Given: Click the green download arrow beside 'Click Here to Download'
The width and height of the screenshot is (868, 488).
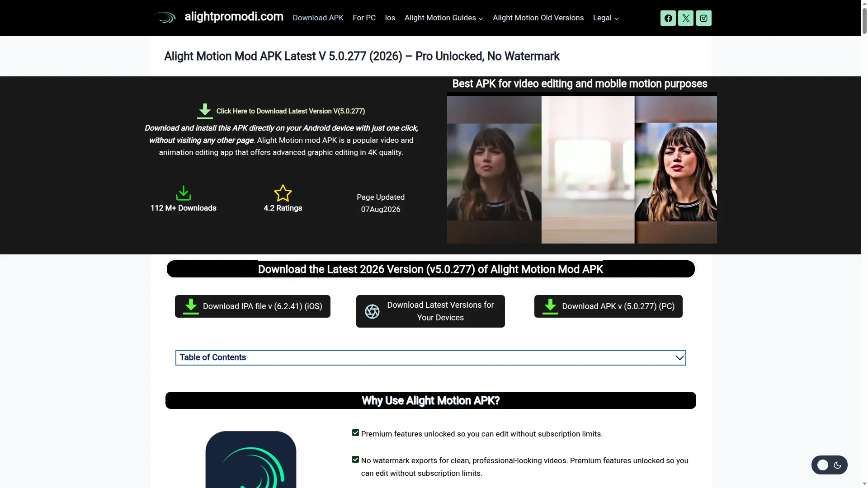Looking at the screenshot, I should click(x=205, y=111).
